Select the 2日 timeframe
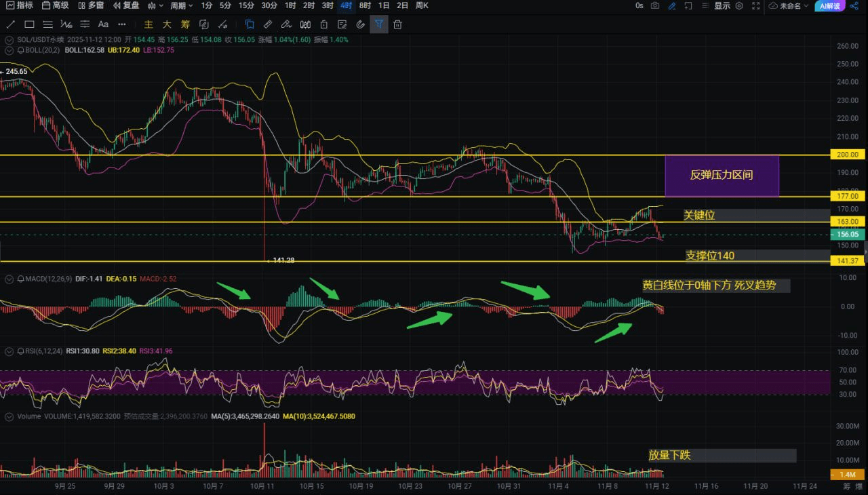 402,5
